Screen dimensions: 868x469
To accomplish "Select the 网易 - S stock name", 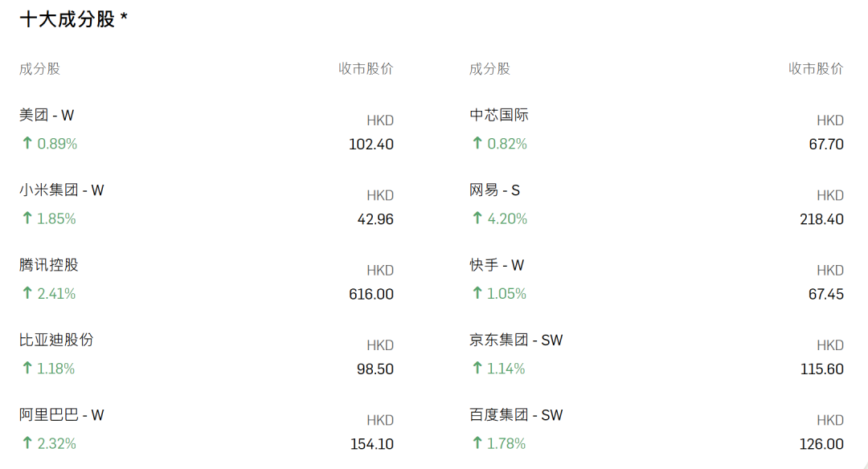I will [x=494, y=190].
